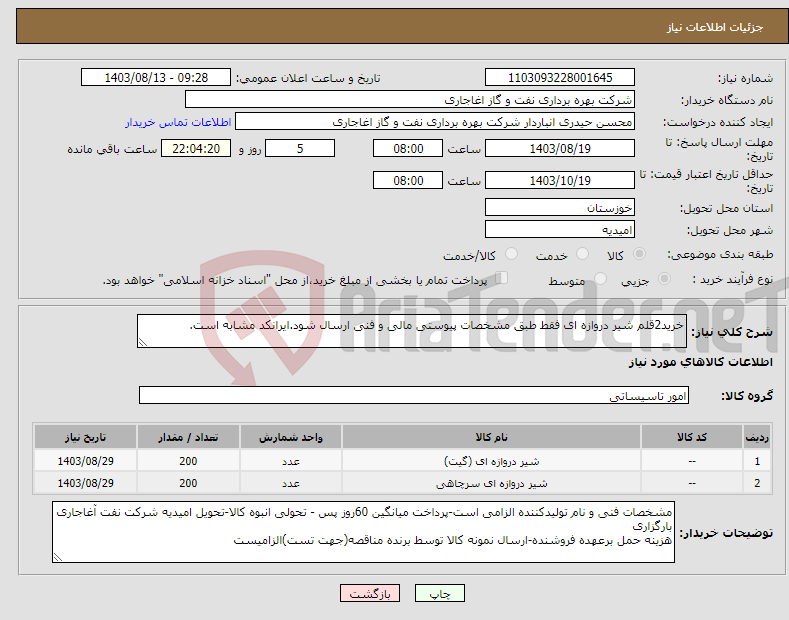This screenshot has width=789, height=620.
Task: Click the واحد شمارش column header
Action: (x=291, y=437)
